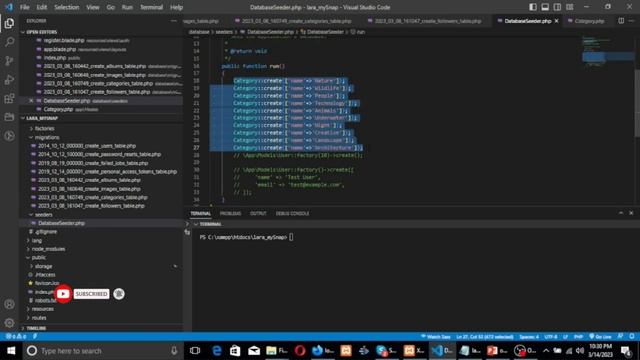Click errors and warnings status indicator
Screen dimensions: 640x360
pos(16,337)
